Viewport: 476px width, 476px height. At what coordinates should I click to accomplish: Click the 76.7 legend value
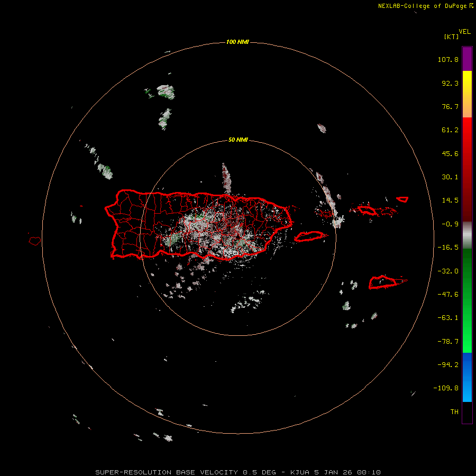tap(450, 106)
